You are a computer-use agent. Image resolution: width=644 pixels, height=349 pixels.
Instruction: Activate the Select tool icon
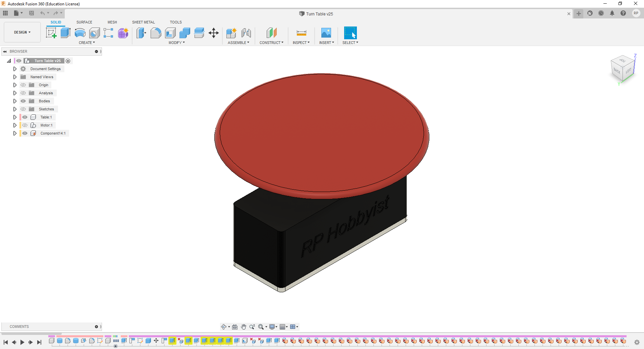tap(350, 33)
